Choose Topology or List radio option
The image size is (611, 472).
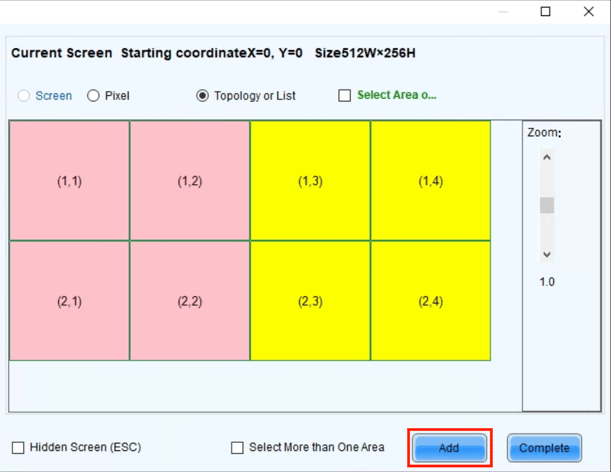click(x=203, y=96)
